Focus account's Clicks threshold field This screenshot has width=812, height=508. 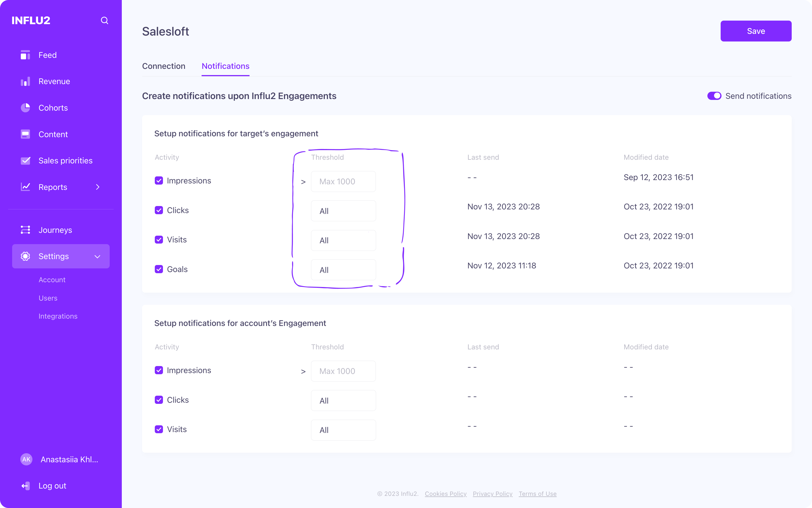(343, 400)
